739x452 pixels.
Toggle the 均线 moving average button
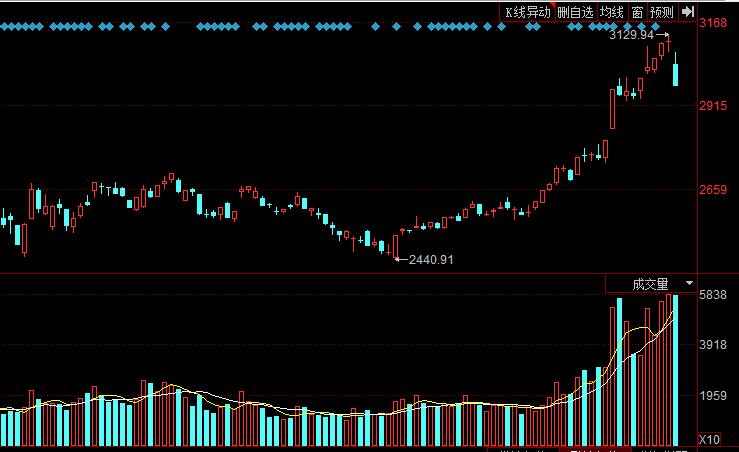click(612, 12)
